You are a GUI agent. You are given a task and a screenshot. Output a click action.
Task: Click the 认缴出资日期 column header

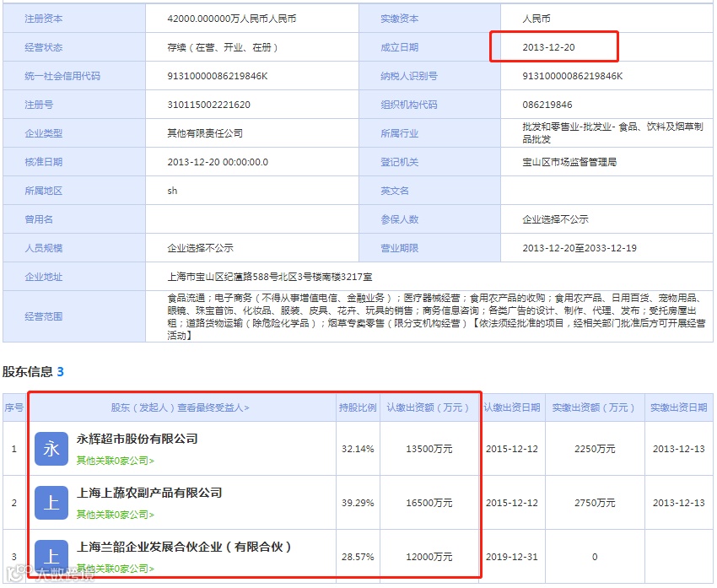[512, 407]
